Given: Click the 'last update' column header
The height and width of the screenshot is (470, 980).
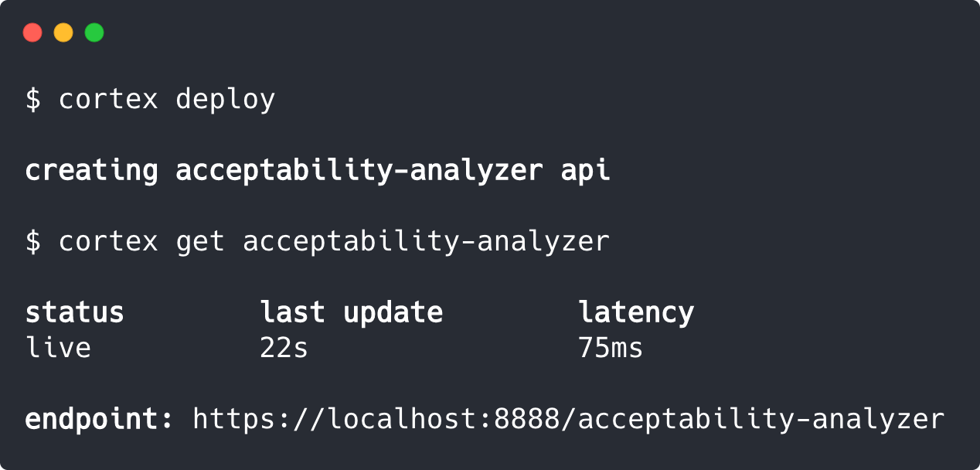Looking at the screenshot, I should pos(351,312).
